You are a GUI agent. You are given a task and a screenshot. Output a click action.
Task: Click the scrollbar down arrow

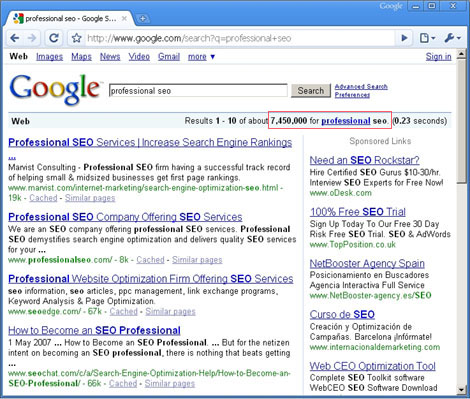tap(461, 389)
